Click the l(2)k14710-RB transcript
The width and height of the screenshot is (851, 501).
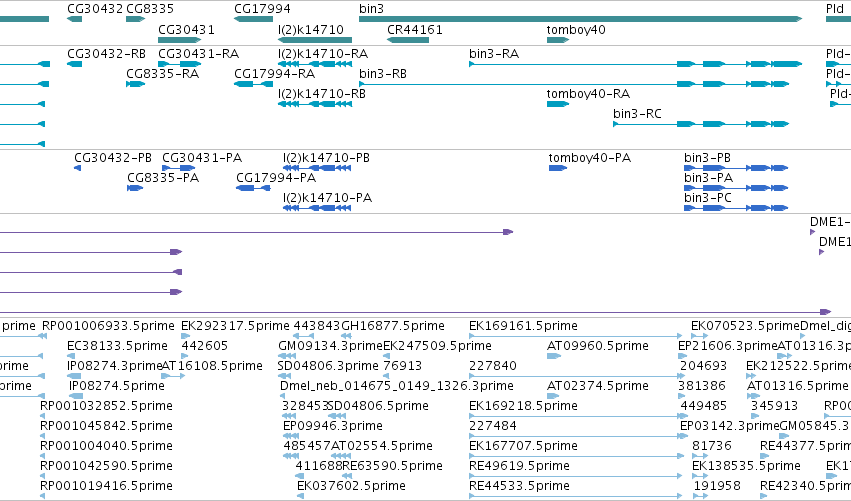point(315,104)
